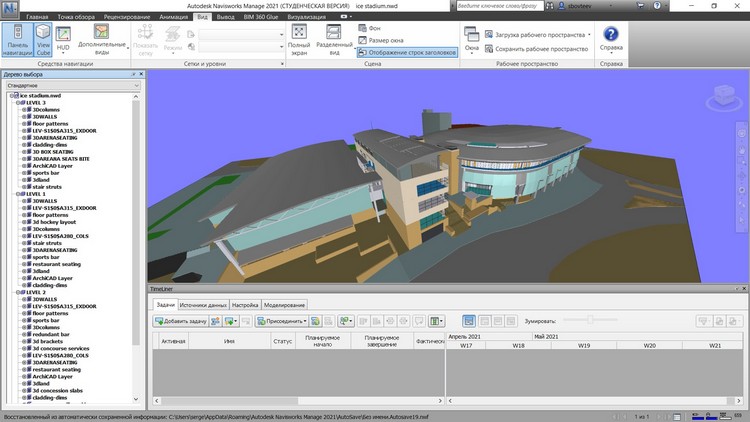Close the TimeLiner panel
Screen dimensions: 750x422
(x=744, y=289)
